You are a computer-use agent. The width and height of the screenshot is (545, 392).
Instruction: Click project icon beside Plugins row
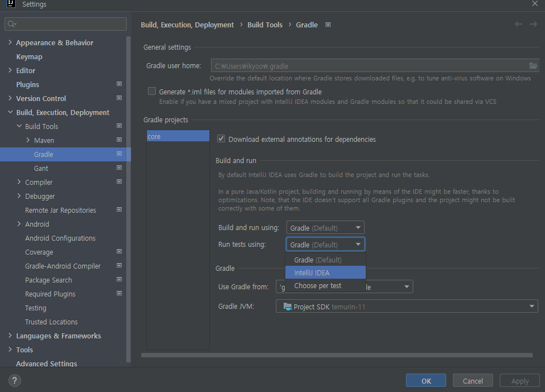(x=119, y=84)
